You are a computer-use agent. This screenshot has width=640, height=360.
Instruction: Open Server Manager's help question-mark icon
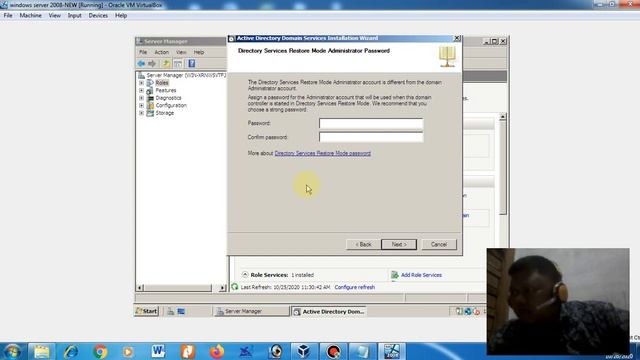[x=191, y=64]
